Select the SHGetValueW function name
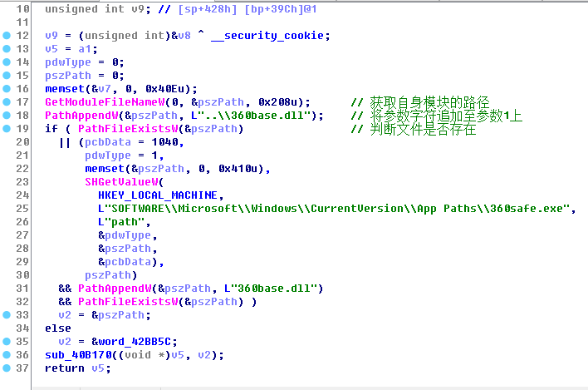 (x=121, y=182)
